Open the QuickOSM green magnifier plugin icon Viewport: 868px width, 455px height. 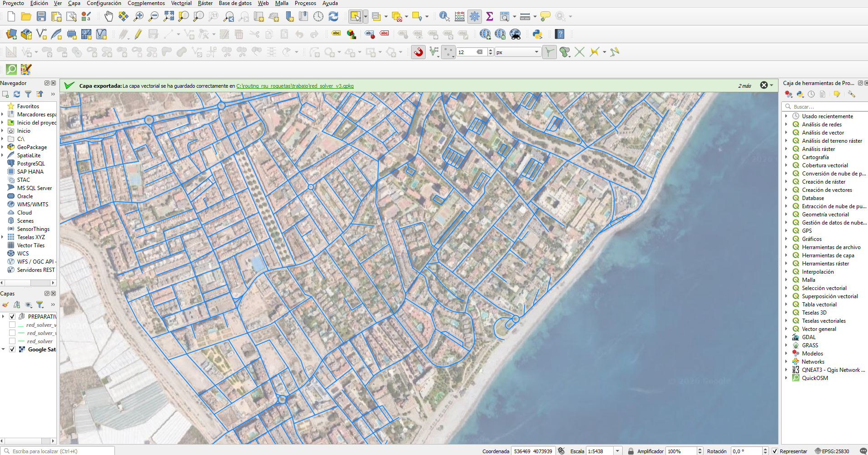coord(11,70)
